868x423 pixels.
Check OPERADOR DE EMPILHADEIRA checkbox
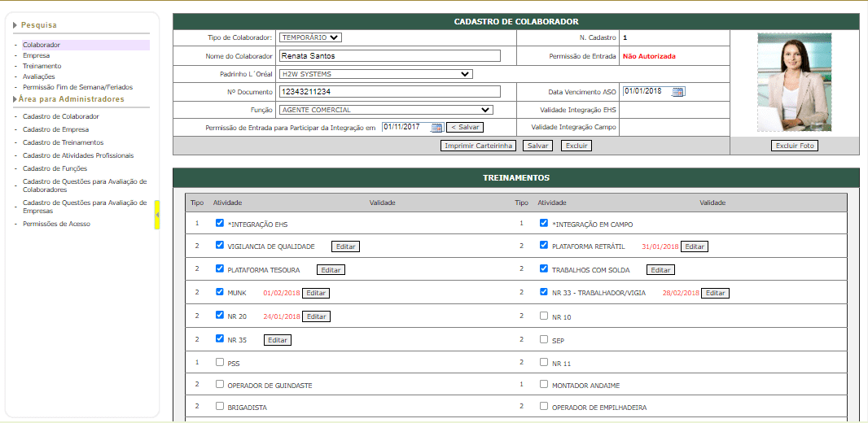click(x=544, y=406)
